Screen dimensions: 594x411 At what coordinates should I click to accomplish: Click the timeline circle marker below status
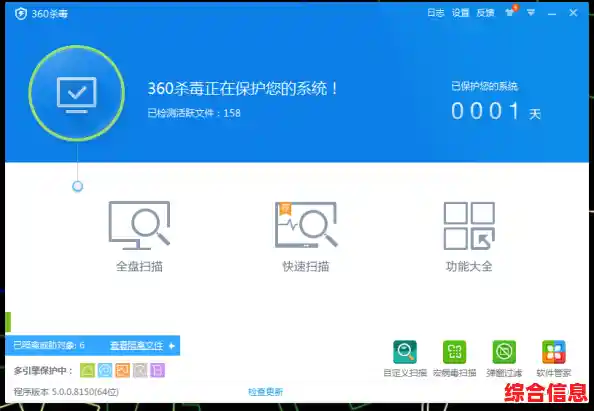point(77,186)
